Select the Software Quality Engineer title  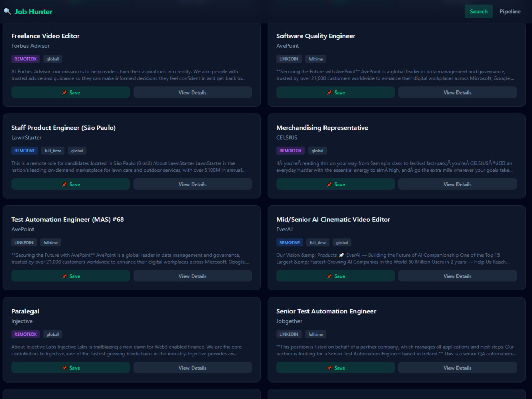coord(315,36)
